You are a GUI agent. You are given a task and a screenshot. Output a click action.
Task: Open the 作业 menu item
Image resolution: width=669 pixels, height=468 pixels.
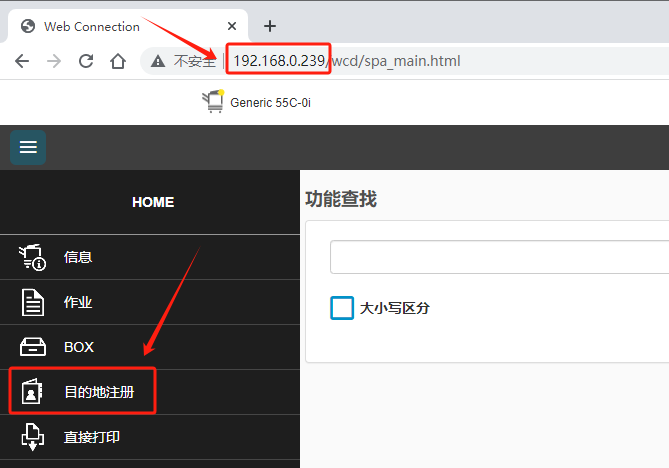(78, 302)
